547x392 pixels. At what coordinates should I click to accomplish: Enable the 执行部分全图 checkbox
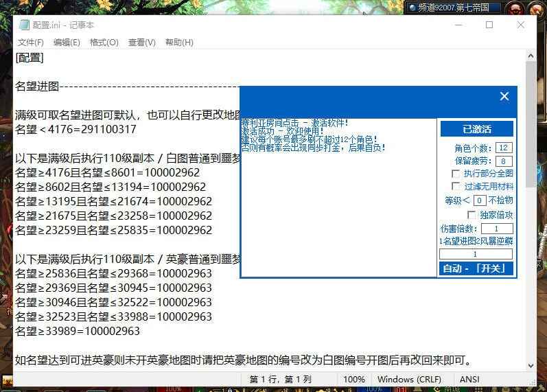coord(455,174)
